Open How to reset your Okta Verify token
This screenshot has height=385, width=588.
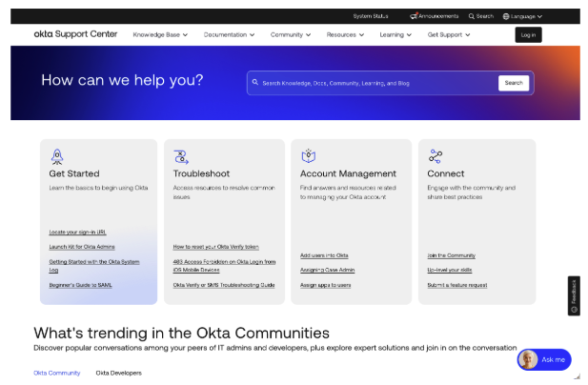[x=215, y=247]
